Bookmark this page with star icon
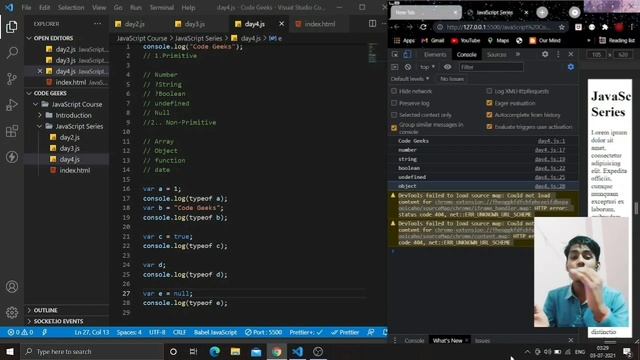640x360 pixels. [562, 27]
